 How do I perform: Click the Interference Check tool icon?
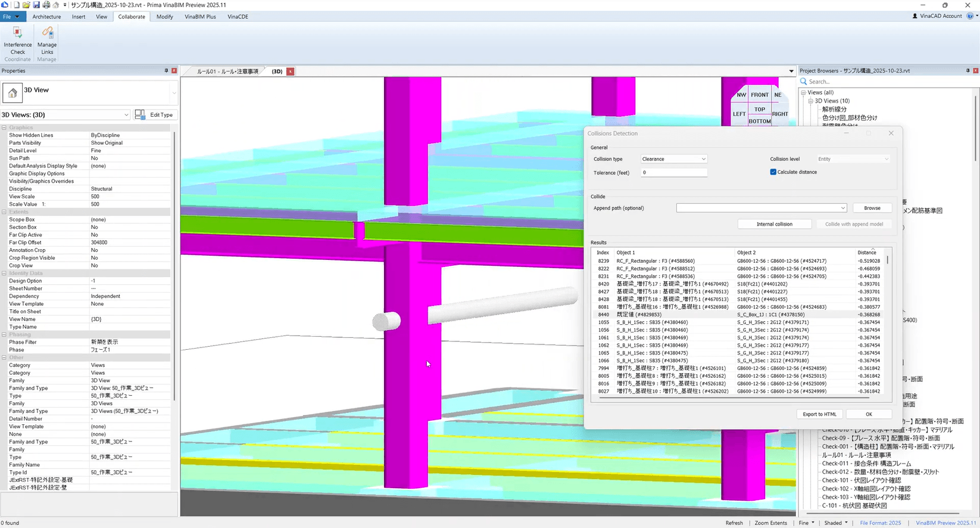(17, 33)
